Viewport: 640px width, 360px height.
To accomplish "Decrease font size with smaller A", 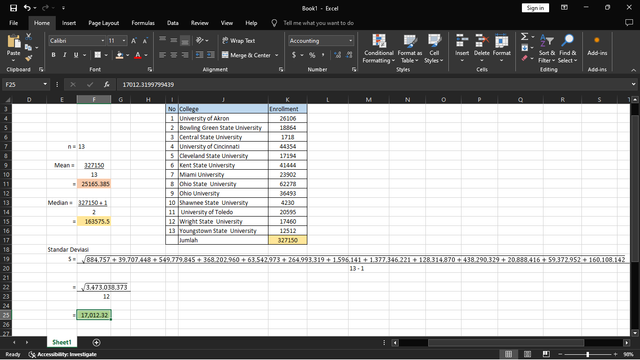I will click(x=145, y=41).
